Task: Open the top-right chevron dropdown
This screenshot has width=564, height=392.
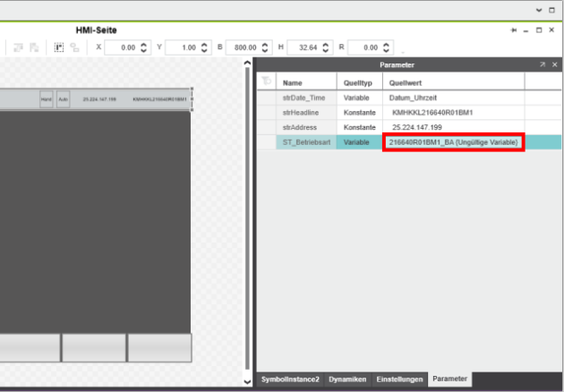Action: (539, 10)
